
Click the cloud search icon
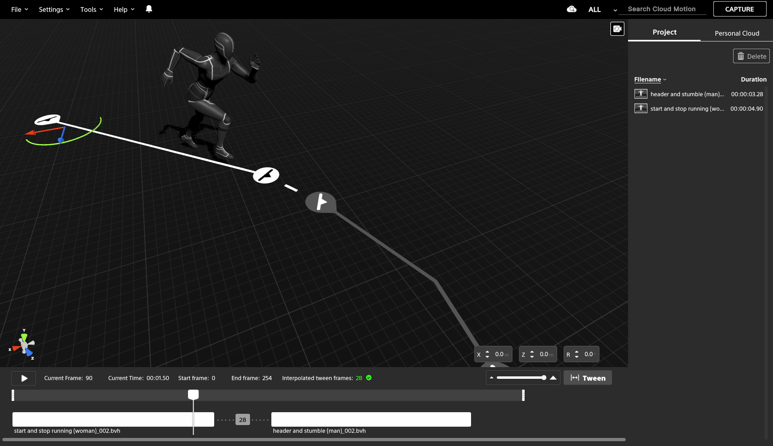tap(571, 9)
